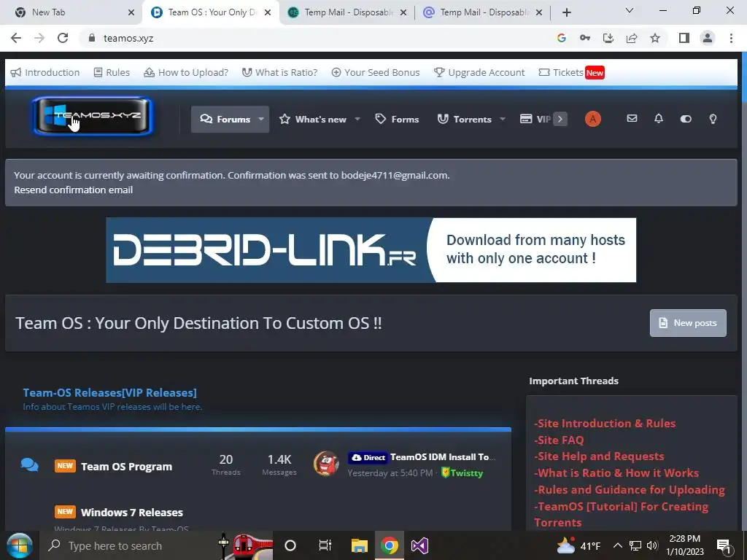Reload the page
Viewport: 747px width, 560px height.
pyautogui.click(x=63, y=38)
